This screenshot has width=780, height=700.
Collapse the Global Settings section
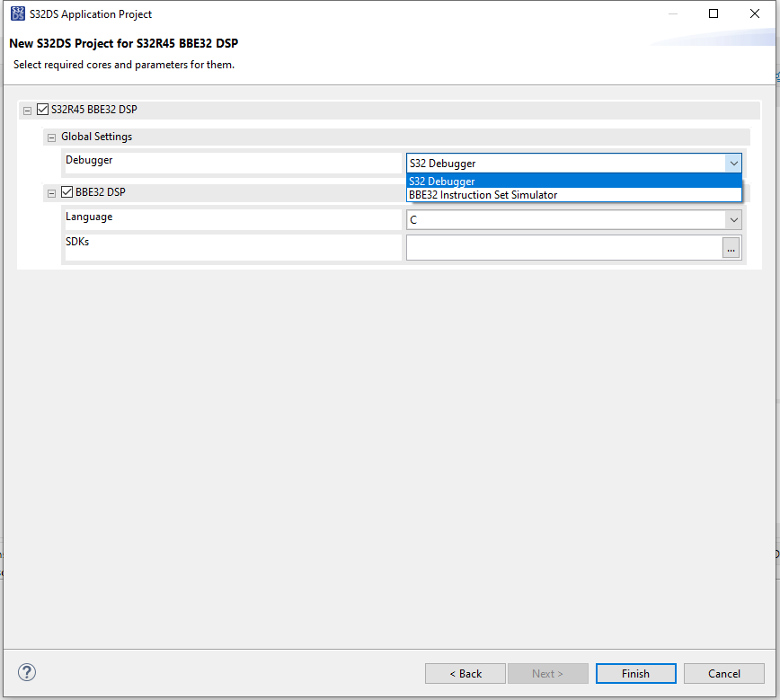click(52, 137)
